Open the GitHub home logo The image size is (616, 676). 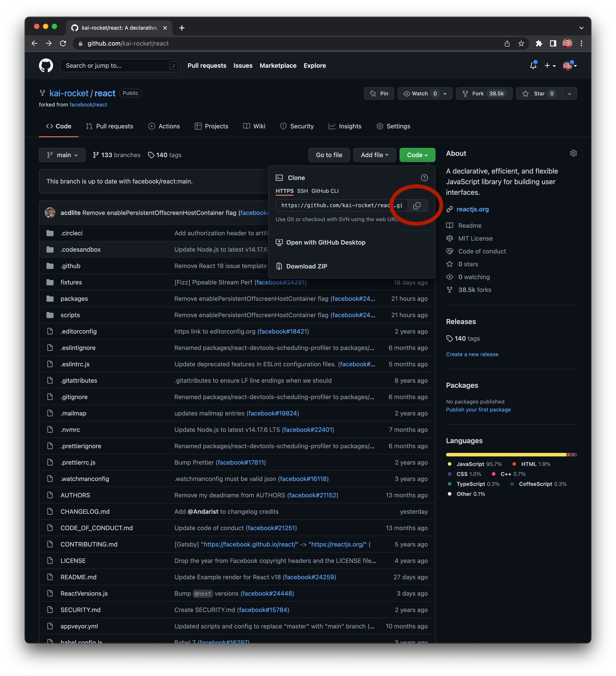(46, 66)
